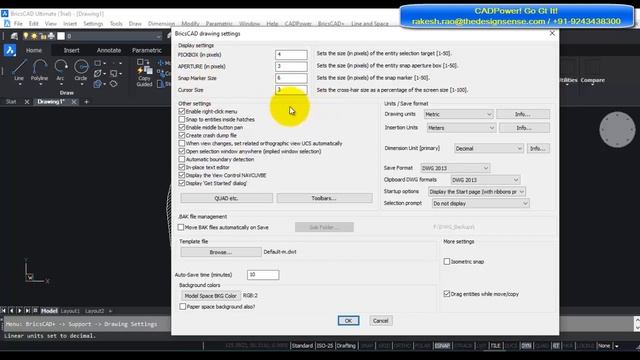Click the rectangle tool icon in Draw panel

point(98,63)
